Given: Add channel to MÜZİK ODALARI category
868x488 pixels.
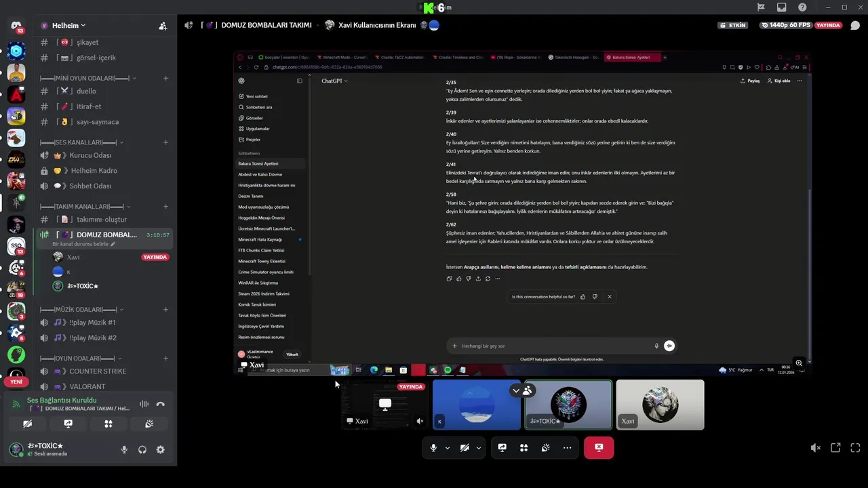Looking at the screenshot, I should (165, 310).
